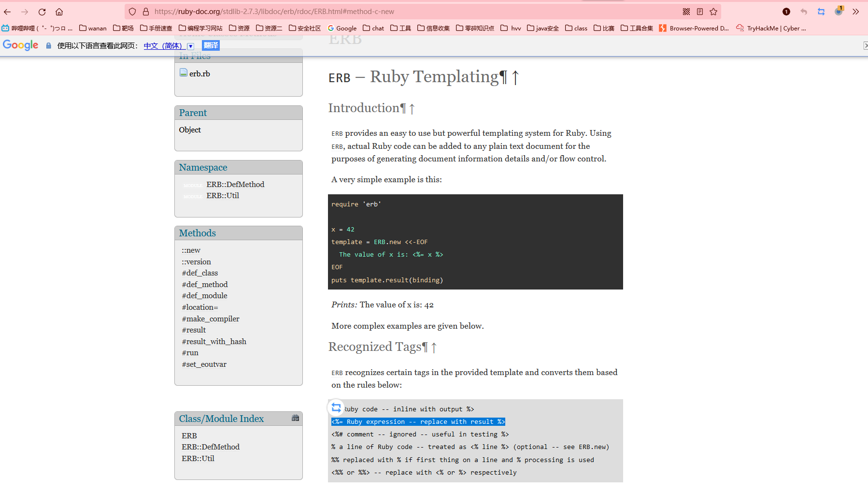Open the Object parent class link

coord(190,130)
